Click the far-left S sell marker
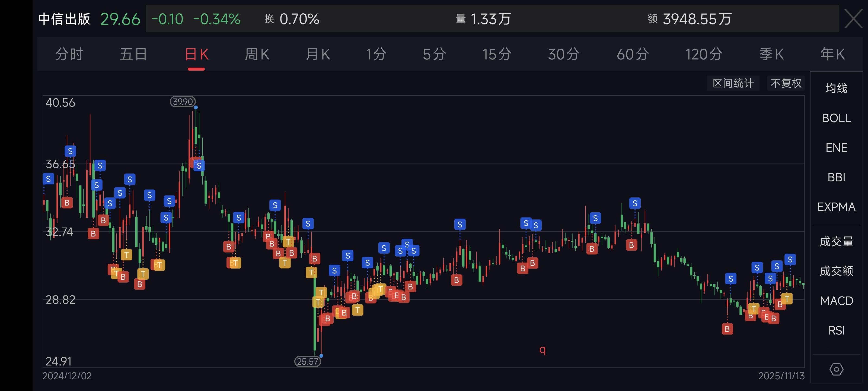This screenshot has width=868, height=391. coord(49,179)
